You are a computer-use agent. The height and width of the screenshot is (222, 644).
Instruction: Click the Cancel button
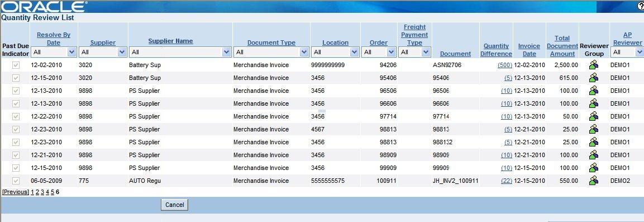175,205
